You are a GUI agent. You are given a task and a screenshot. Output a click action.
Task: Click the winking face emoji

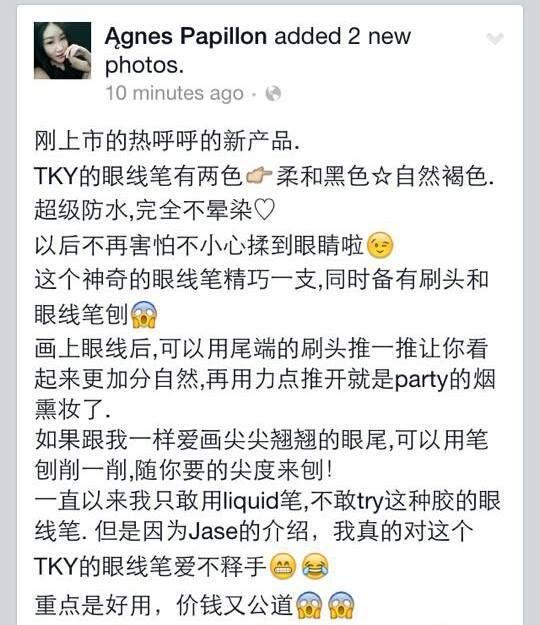click(x=380, y=245)
